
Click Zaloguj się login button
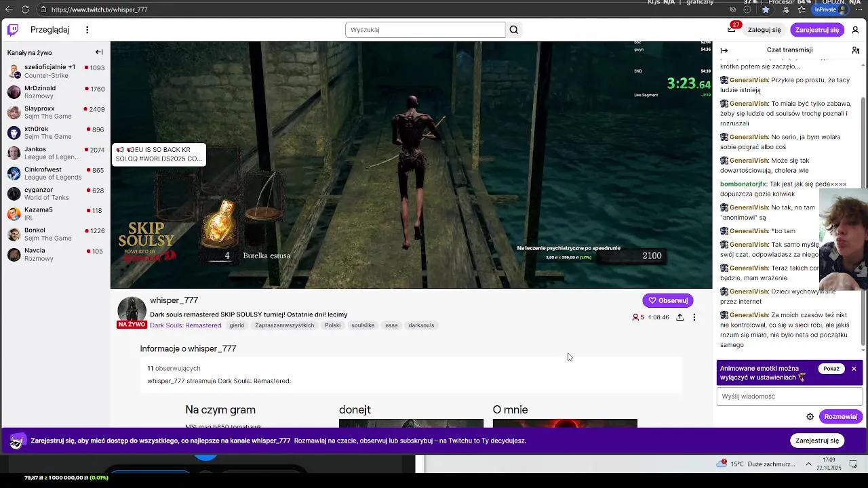764,30
